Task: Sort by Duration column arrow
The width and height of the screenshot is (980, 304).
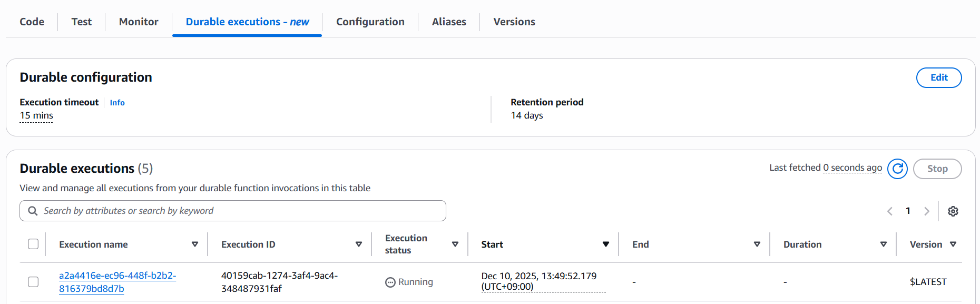Action: pyautogui.click(x=884, y=244)
